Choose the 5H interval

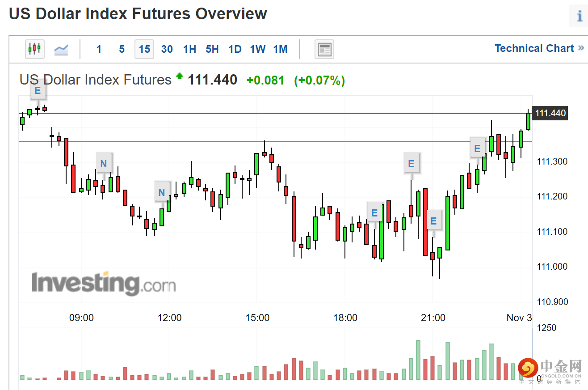(212, 49)
